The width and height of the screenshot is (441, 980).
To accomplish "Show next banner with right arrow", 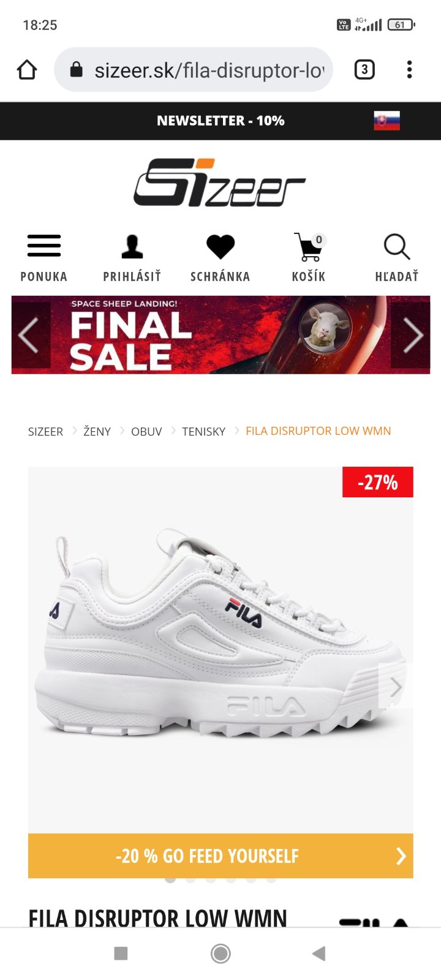I will tap(412, 335).
